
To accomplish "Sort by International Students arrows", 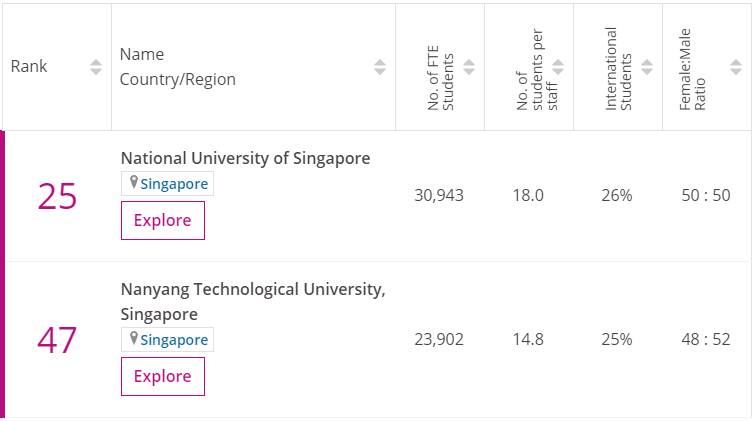I will [x=647, y=67].
